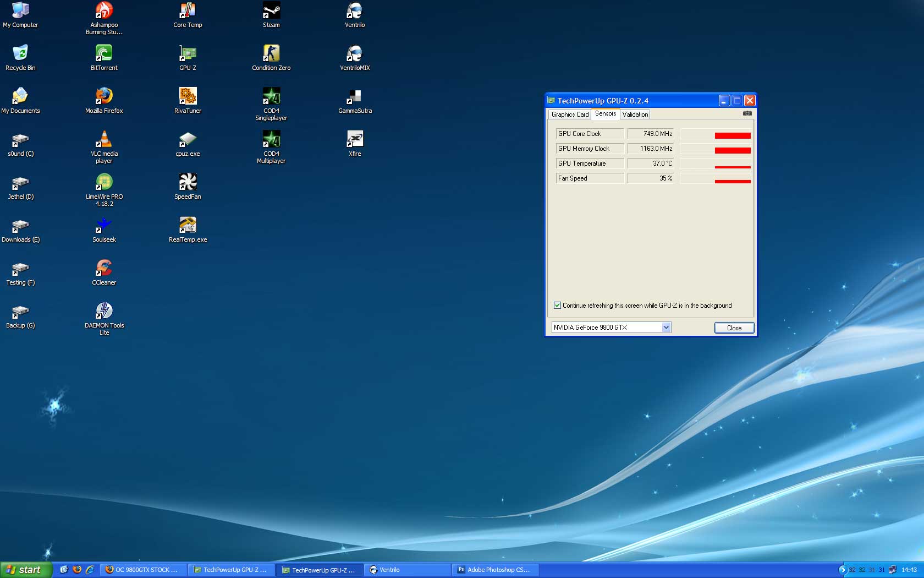The height and width of the screenshot is (578, 924).
Task: Select the RivaTuner desktop icon
Action: [188, 101]
